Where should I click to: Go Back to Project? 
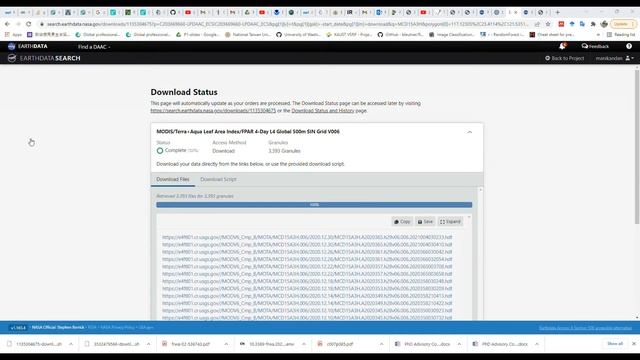click(x=564, y=58)
